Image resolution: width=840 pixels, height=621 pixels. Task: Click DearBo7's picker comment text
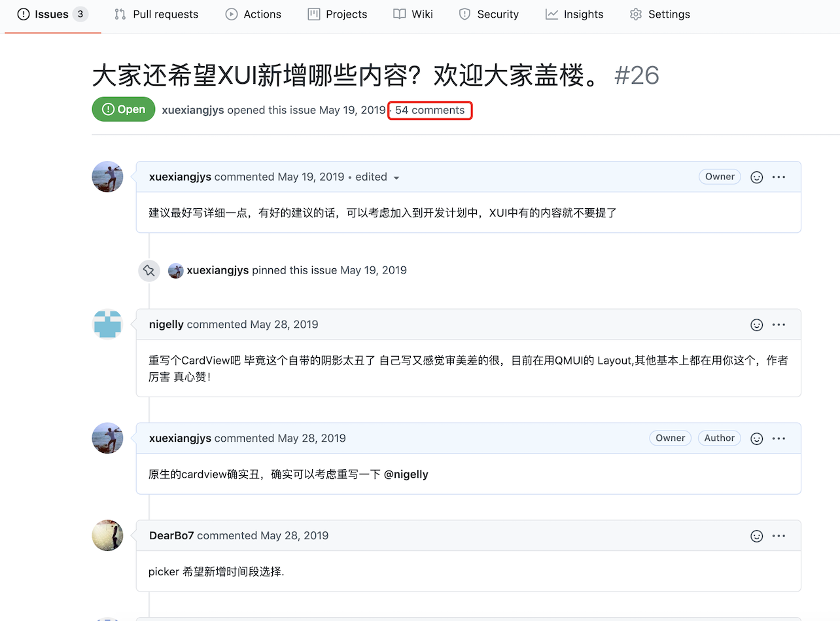point(217,572)
